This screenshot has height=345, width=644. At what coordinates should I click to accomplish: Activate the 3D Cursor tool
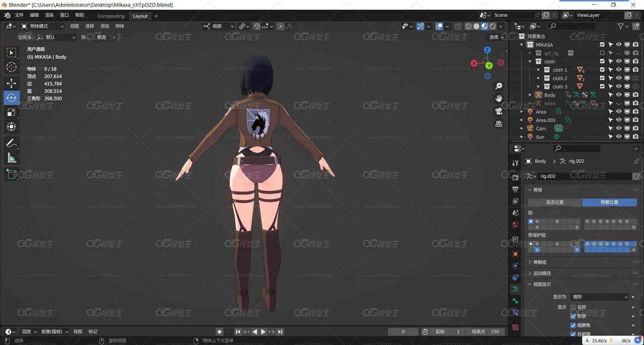tap(11, 67)
